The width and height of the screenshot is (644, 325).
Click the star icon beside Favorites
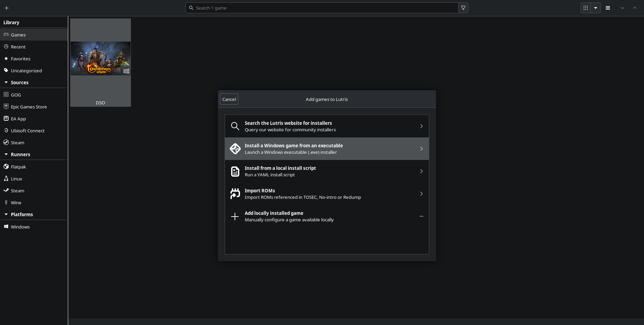click(6, 58)
